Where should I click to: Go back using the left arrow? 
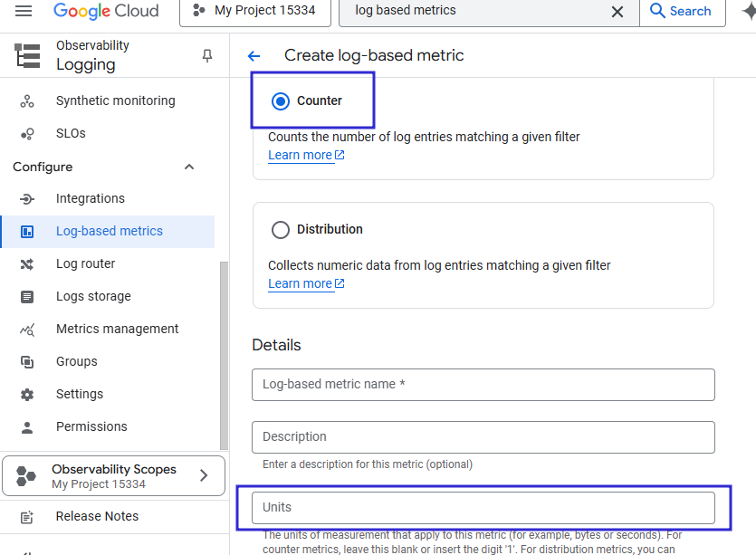254,56
